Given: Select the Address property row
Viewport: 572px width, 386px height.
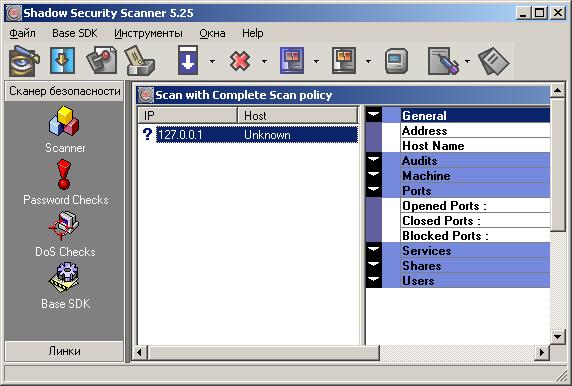Looking at the screenshot, I should coord(476,130).
